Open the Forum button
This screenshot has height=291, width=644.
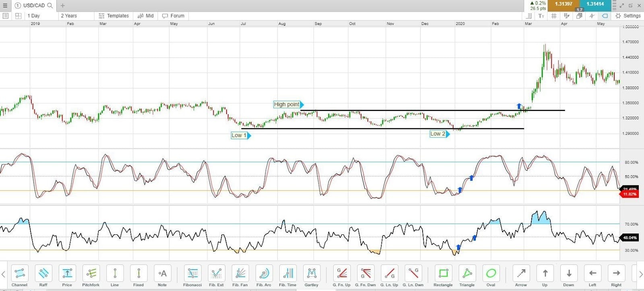click(x=173, y=16)
